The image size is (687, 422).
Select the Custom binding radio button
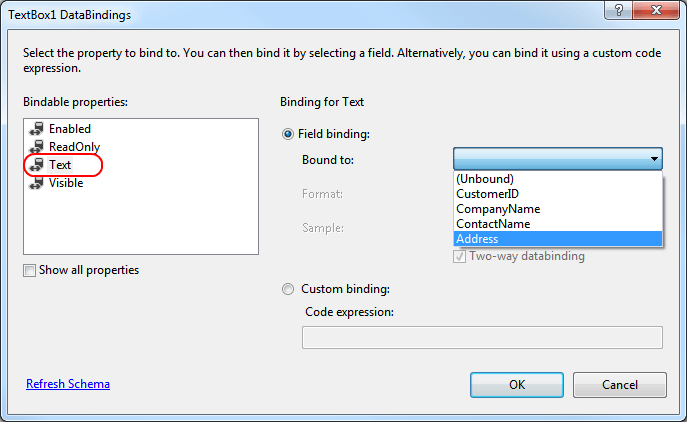[x=290, y=289]
